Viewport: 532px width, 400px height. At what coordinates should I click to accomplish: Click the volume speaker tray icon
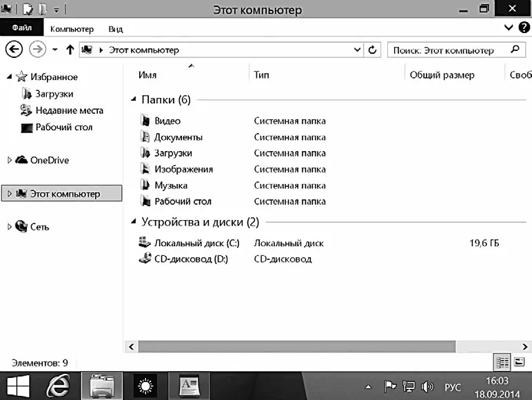[427, 387]
